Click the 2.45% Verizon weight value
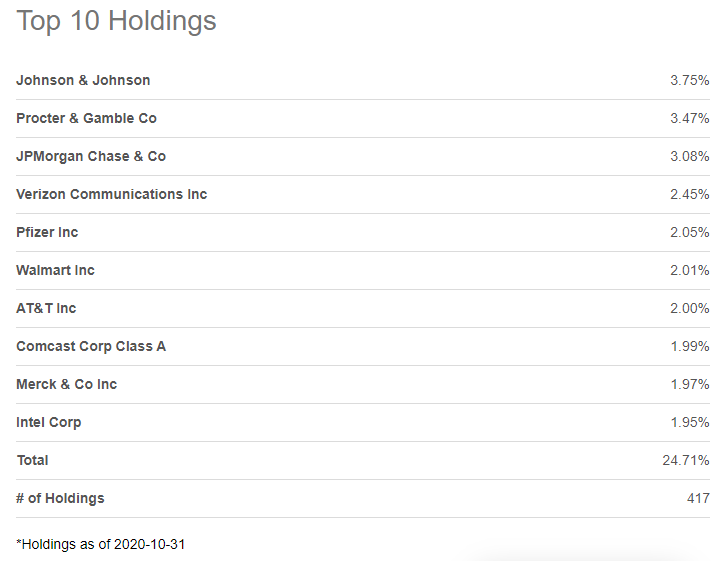This screenshot has width=723, height=561. [x=689, y=194]
